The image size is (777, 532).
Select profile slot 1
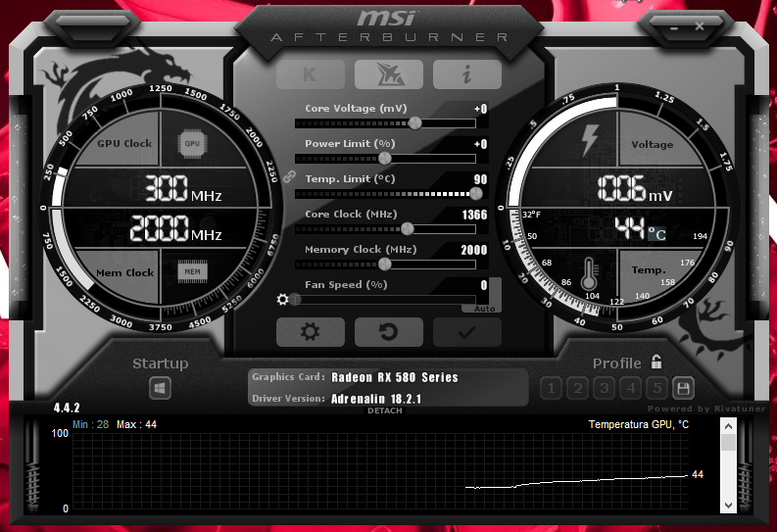551,388
